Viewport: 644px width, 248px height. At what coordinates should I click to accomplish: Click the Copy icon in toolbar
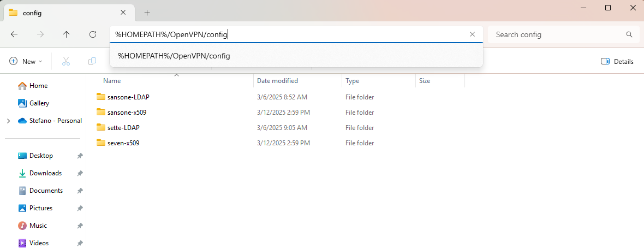92,61
